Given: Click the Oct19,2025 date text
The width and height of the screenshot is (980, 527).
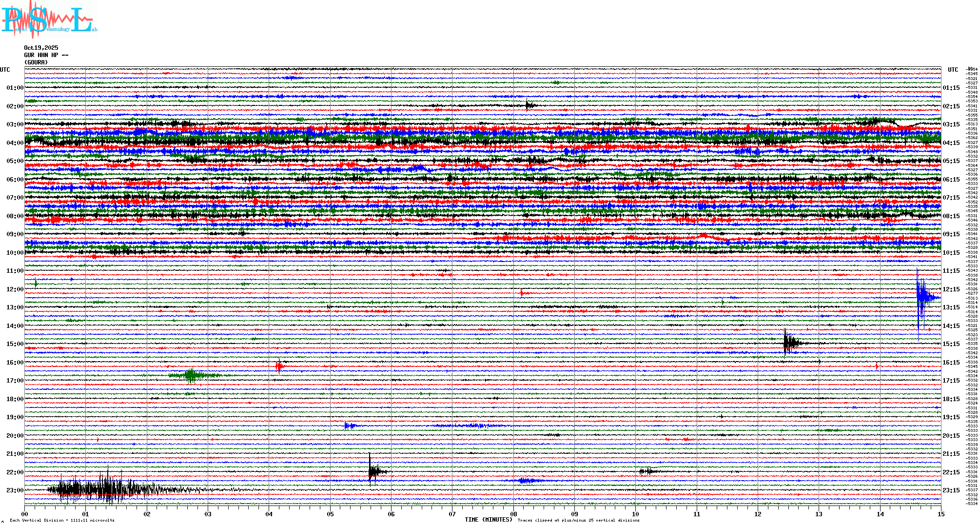Looking at the screenshot, I should (x=41, y=48).
